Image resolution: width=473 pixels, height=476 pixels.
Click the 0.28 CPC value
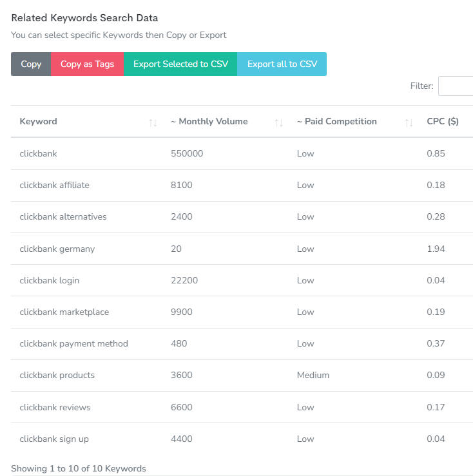click(436, 217)
